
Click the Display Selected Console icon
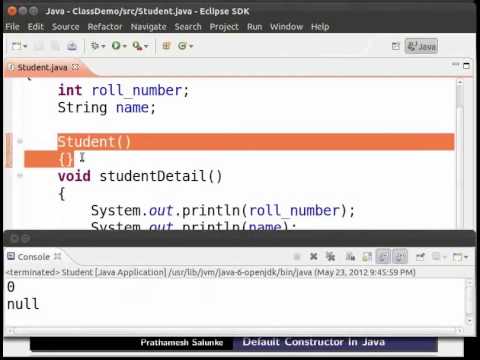pos(436,256)
